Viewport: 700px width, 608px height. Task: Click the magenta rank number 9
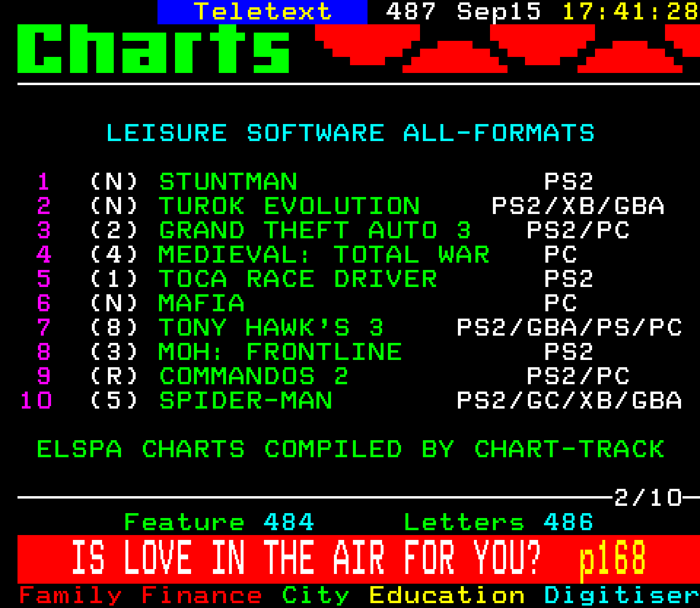pos(44,376)
